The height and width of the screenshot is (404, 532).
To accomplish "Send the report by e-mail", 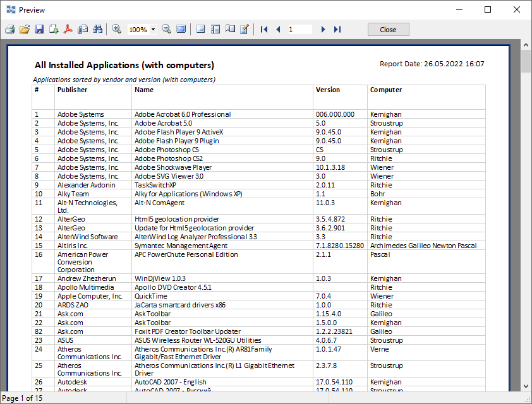I will 83,29.
